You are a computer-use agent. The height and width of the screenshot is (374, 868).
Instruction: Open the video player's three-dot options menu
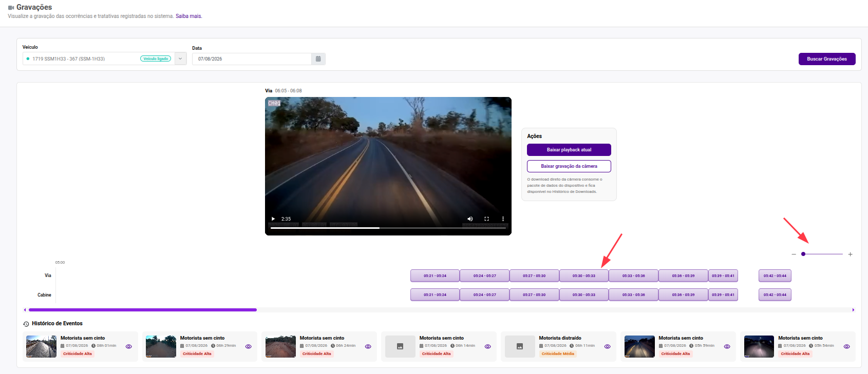503,219
